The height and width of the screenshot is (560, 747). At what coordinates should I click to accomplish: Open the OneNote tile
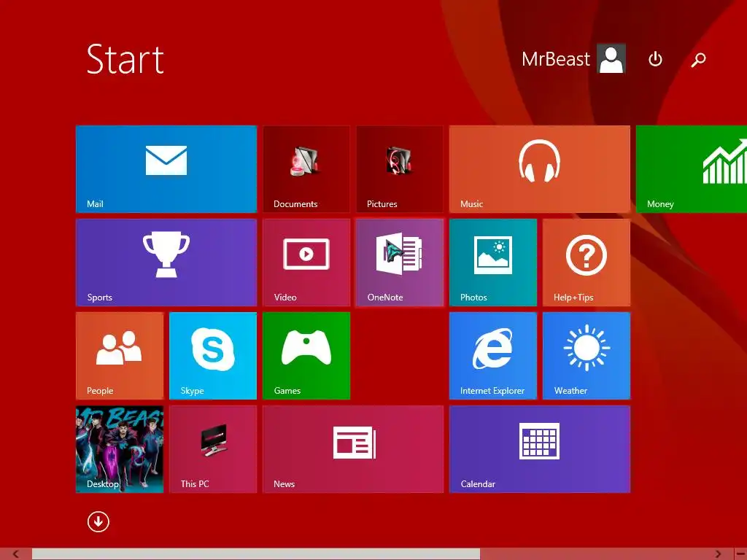[400, 262]
